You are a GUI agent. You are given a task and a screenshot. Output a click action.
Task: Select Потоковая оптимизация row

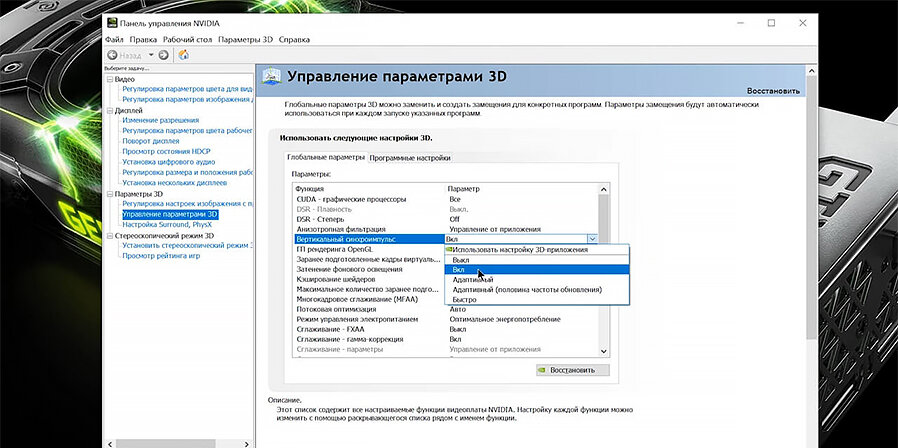point(446,309)
